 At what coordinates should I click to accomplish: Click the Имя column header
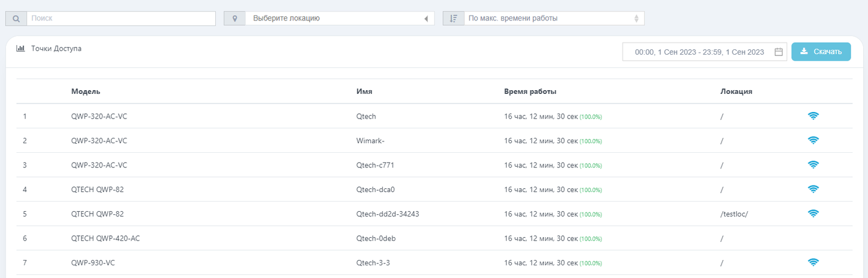pos(364,91)
